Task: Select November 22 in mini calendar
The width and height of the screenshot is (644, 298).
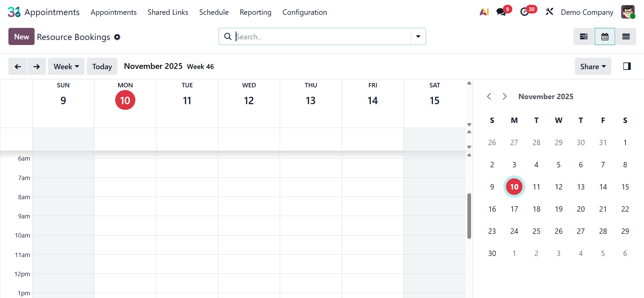Action: pyautogui.click(x=625, y=209)
